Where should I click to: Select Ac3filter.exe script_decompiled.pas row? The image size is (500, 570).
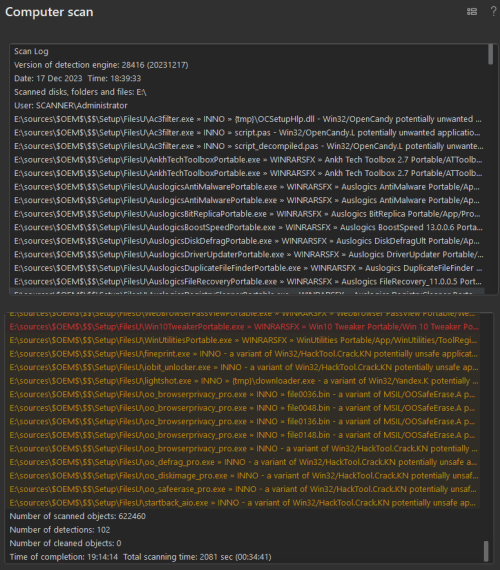249,146
